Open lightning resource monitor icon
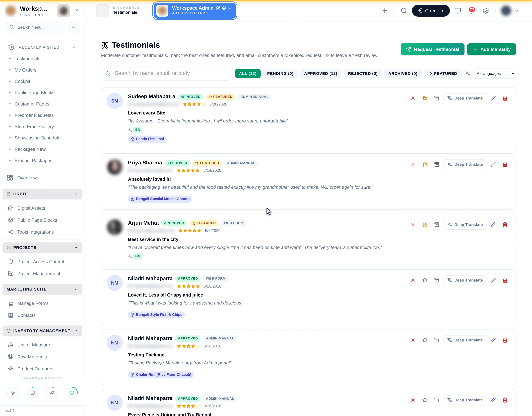 (x=13, y=393)
